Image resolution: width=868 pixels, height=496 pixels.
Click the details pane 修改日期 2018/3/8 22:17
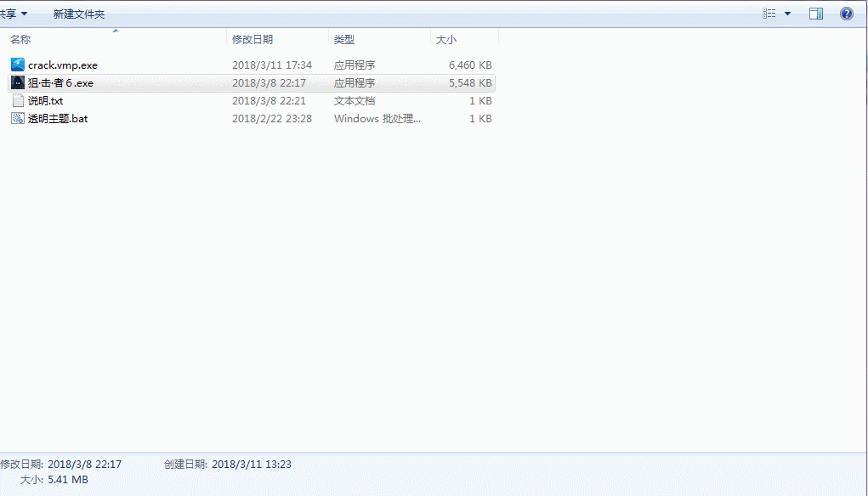61,464
